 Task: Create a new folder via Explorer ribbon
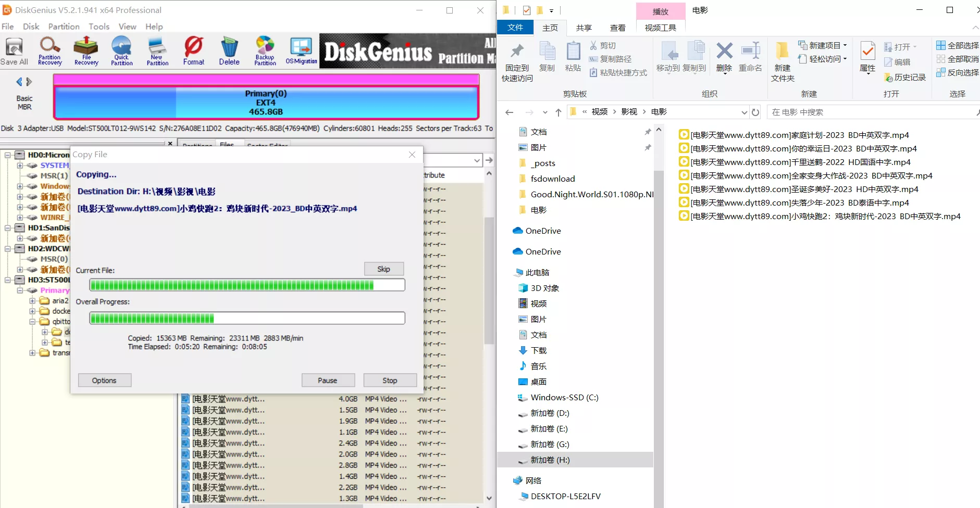pos(783,62)
